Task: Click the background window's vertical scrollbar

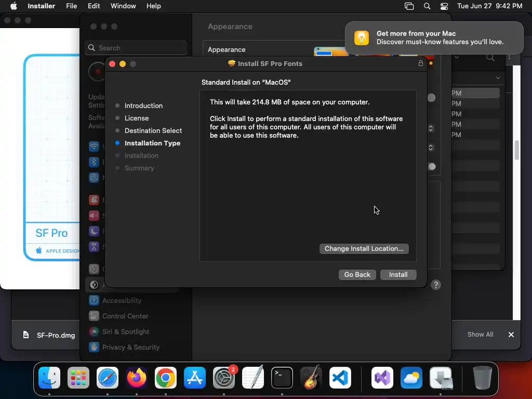Action: coord(517,150)
